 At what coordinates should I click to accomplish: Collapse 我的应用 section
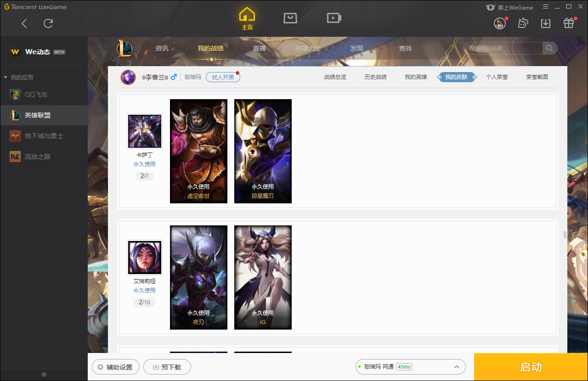pos(18,78)
